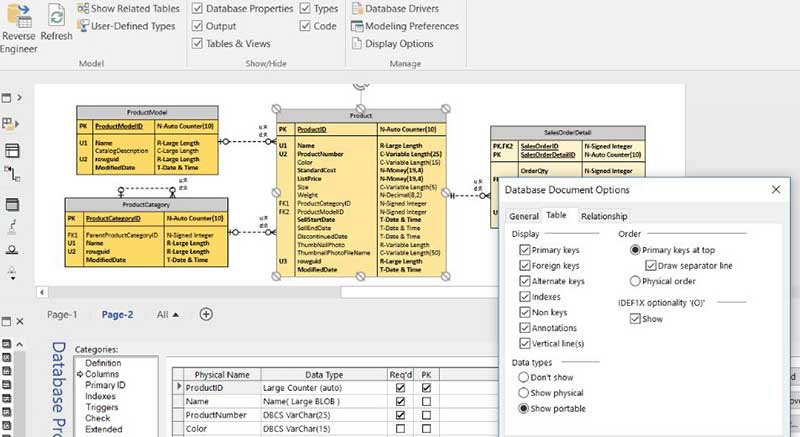Open the All pages list

(x=168, y=315)
